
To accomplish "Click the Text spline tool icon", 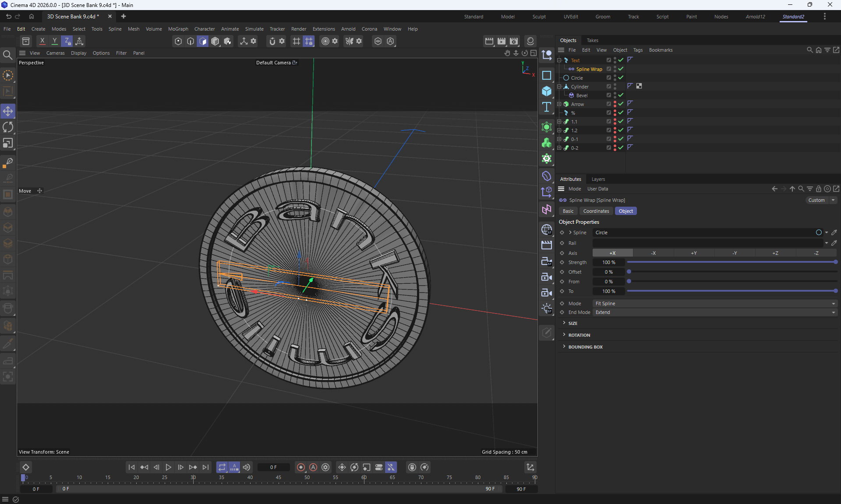I will [547, 107].
